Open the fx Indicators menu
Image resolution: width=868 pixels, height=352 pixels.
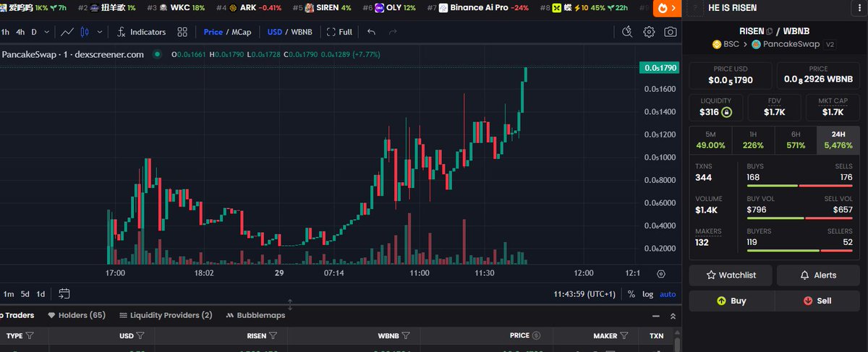pyautogui.click(x=141, y=32)
